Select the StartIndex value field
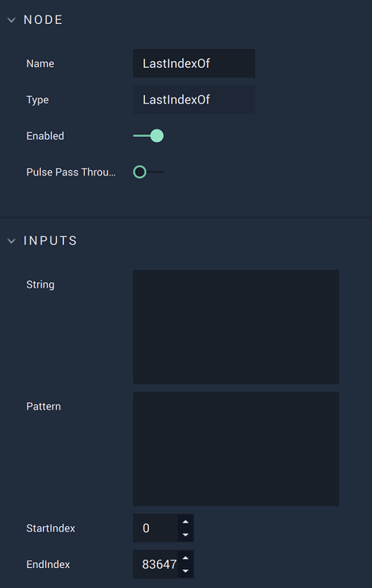Image resolution: width=372 pixels, height=588 pixels. pos(155,528)
